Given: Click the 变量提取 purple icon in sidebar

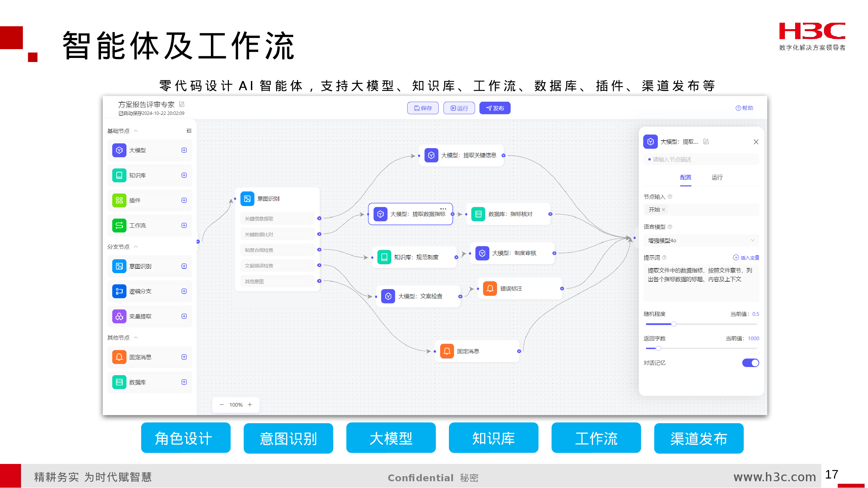Looking at the screenshot, I should tap(119, 316).
